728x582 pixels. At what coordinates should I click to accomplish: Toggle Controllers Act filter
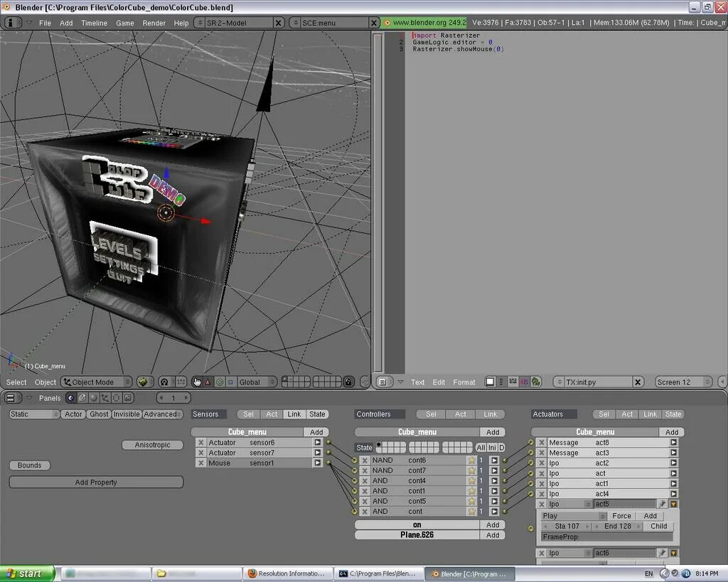[x=461, y=414]
